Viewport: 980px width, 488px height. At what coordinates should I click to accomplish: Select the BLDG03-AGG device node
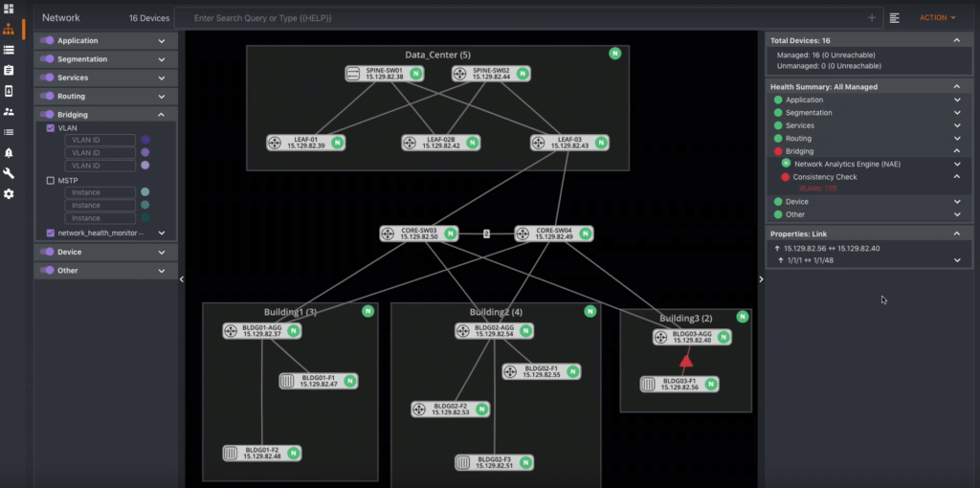click(x=692, y=337)
